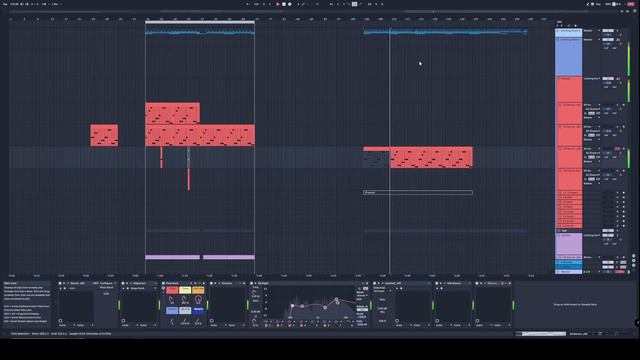The height and width of the screenshot is (360, 640).
Task: Unfold the purple track's triangle
Action: tap(558, 236)
